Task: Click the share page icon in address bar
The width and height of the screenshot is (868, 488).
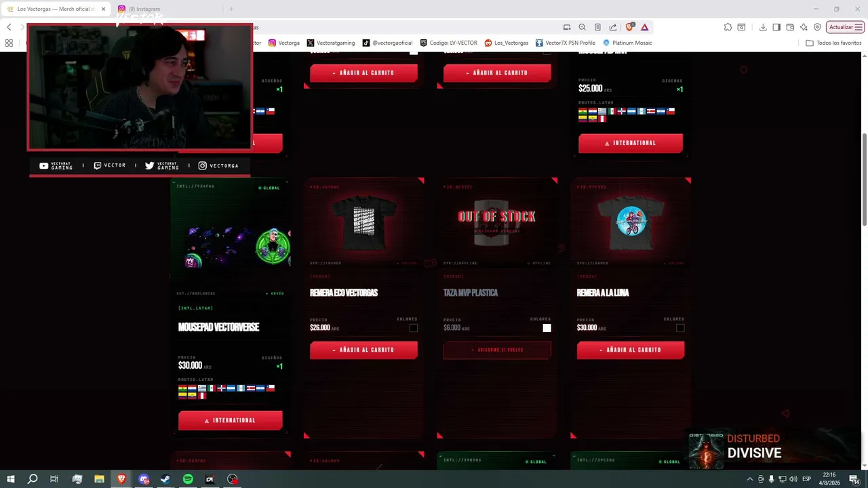Action: coord(613,27)
